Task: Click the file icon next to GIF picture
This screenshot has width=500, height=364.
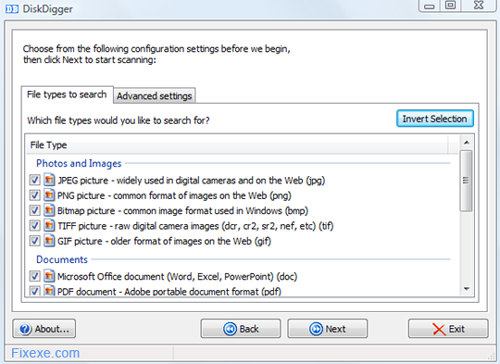Action: point(49,240)
